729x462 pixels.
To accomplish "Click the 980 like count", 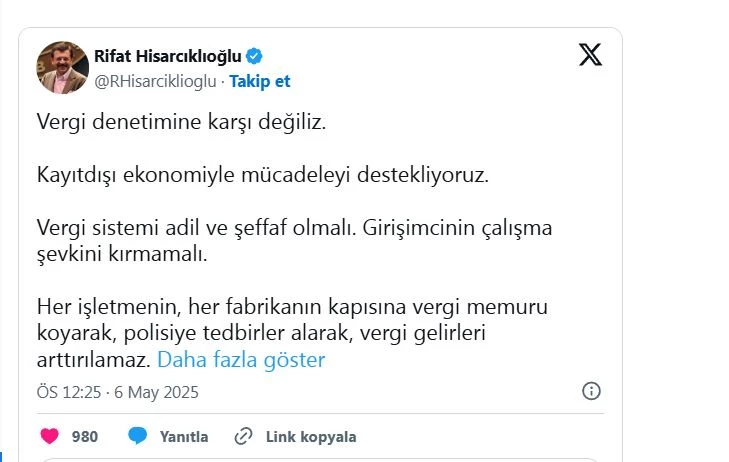I will tap(85, 436).
